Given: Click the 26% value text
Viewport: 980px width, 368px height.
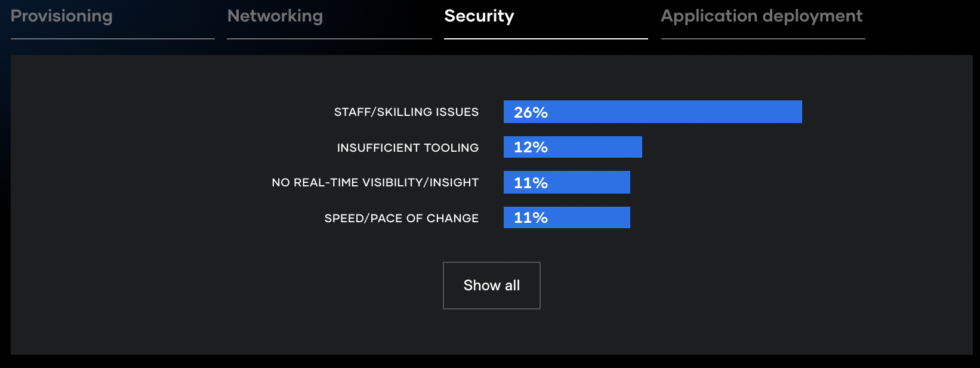Looking at the screenshot, I should [531, 112].
